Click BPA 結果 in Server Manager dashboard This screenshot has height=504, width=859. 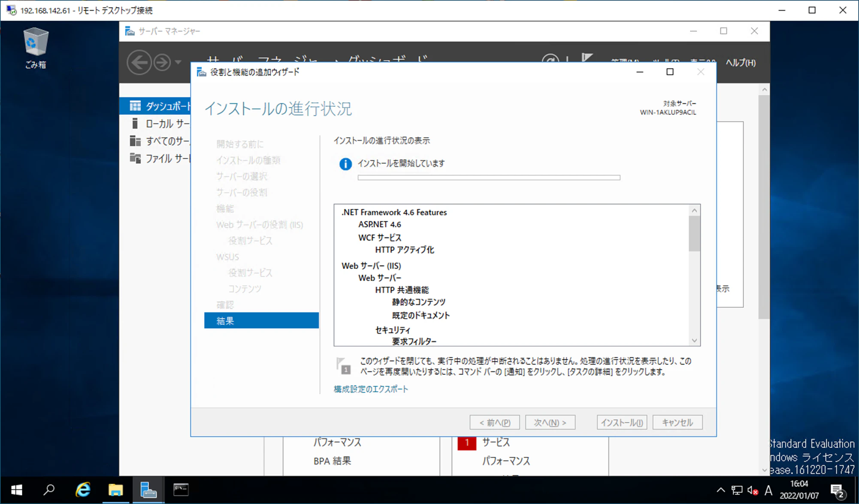(332, 461)
